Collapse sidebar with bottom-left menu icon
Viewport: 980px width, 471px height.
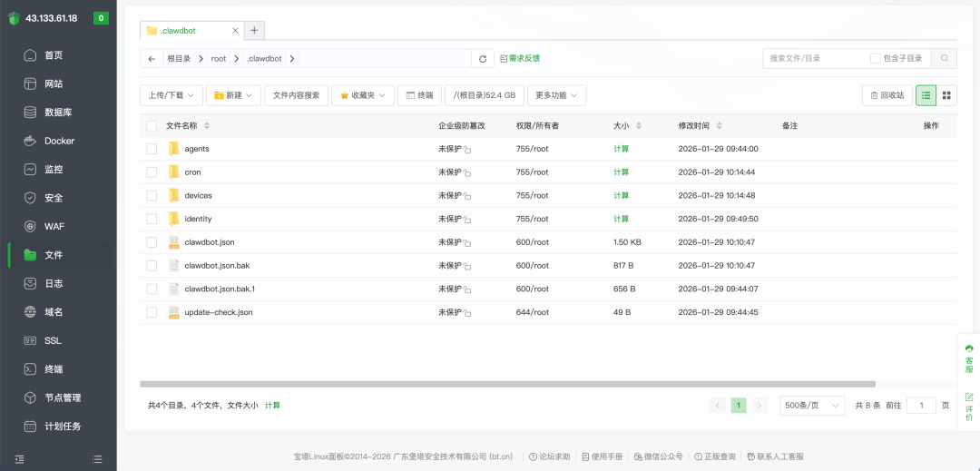(19, 459)
